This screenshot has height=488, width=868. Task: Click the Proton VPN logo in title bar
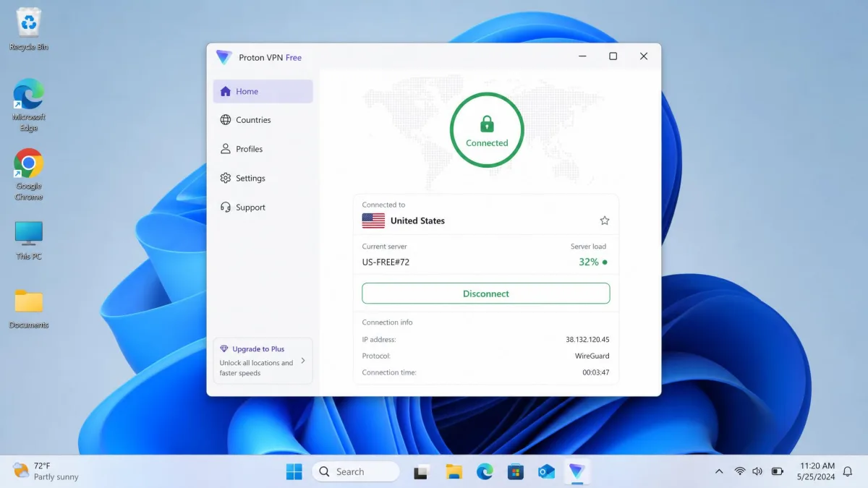(224, 57)
